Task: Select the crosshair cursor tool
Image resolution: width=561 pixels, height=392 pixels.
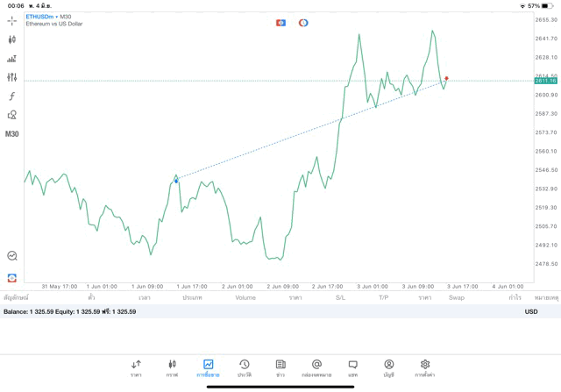Action: pos(12,20)
